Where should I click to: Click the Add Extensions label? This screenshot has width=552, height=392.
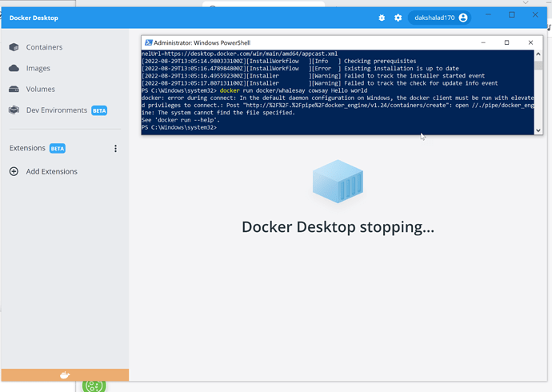click(52, 171)
